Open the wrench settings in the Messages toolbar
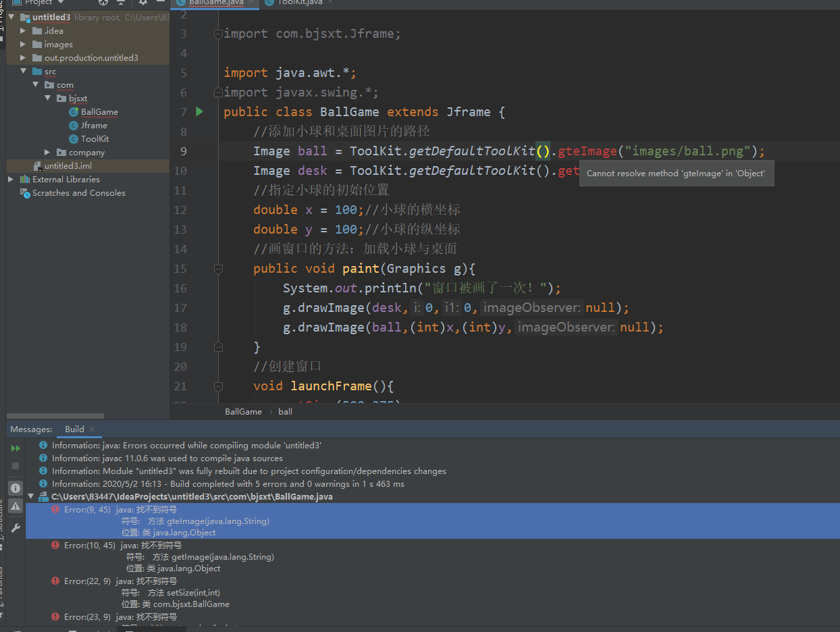 point(16,528)
